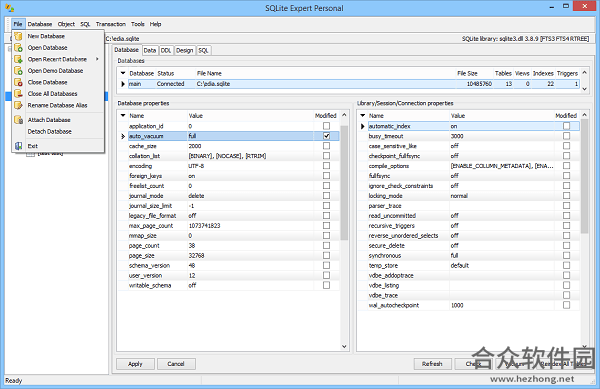Click the Exit door icon

[18, 146]
